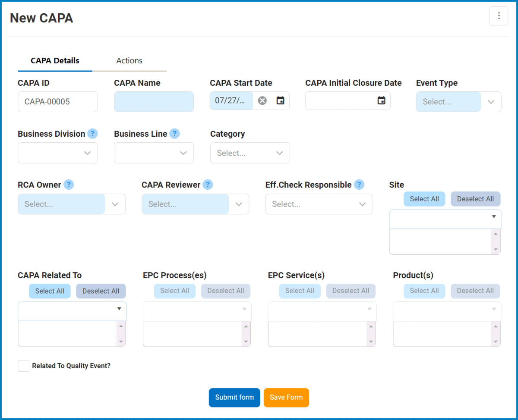Check the Related To Quality Event box

tap(23, 366)
